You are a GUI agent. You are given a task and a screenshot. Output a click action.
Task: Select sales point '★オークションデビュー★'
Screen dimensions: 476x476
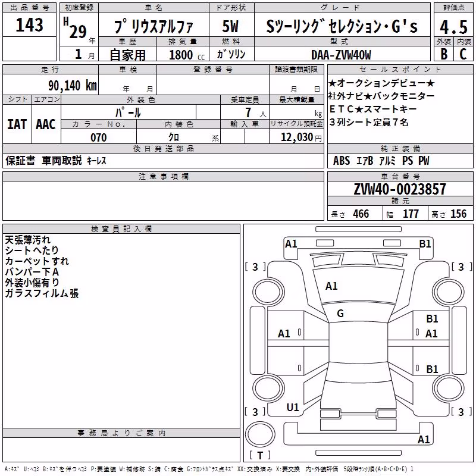[x=381, y=83]
